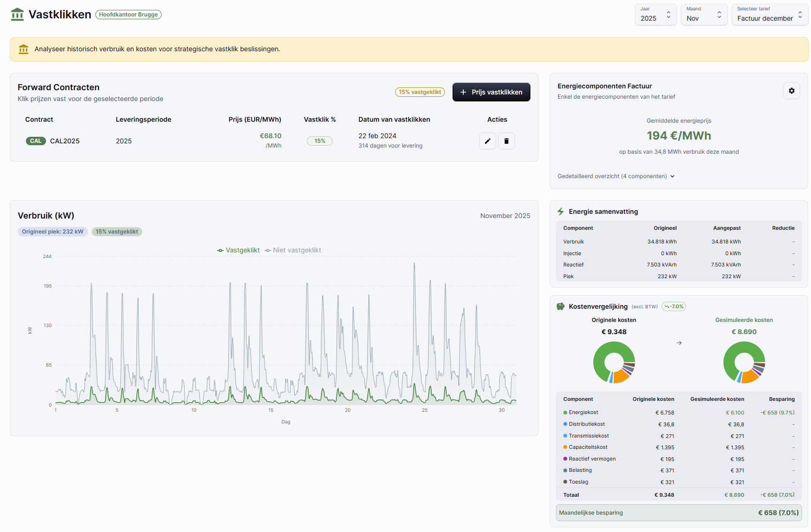The image size is (811, 532).
Task: Open the Maand Nov dropdown
Action: (704, 15)
